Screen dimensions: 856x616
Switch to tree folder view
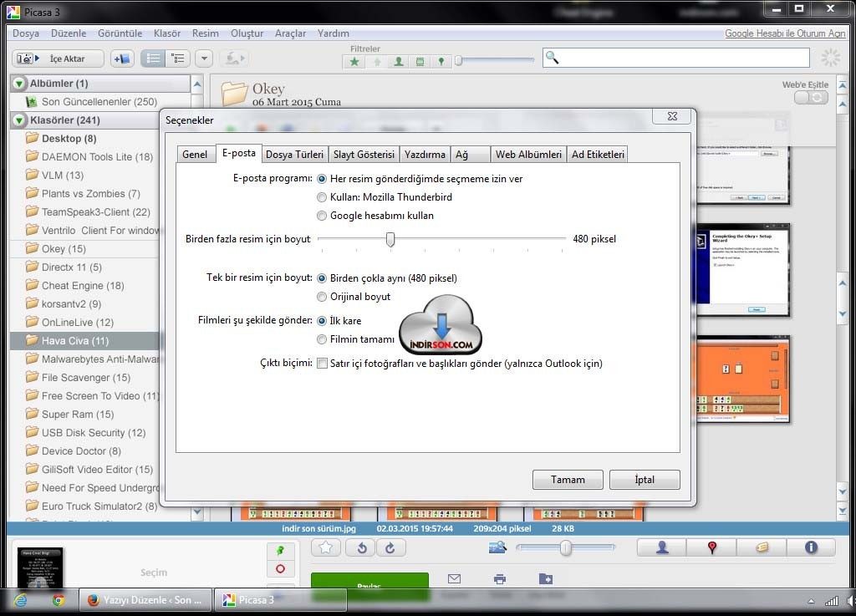point(178,59)
